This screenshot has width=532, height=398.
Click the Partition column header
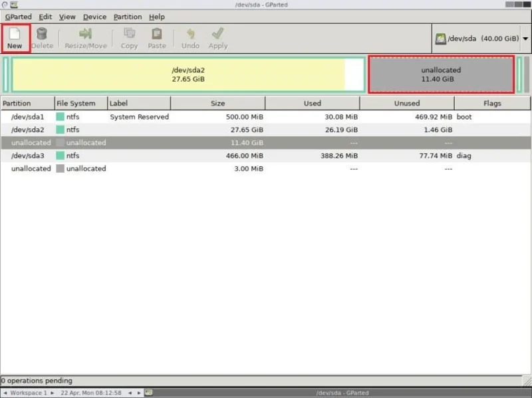[x=27, y=104]
